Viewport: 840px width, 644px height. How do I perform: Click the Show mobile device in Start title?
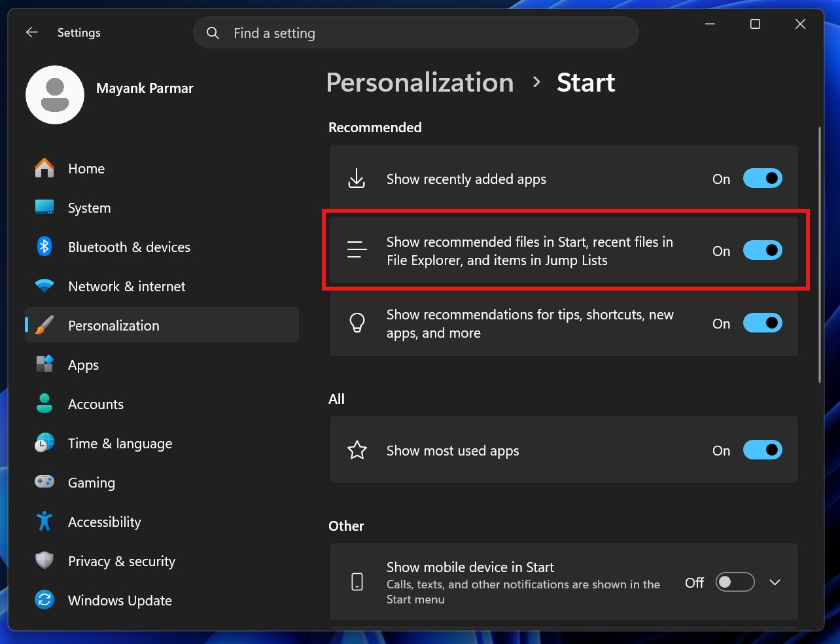click(470, 567)
